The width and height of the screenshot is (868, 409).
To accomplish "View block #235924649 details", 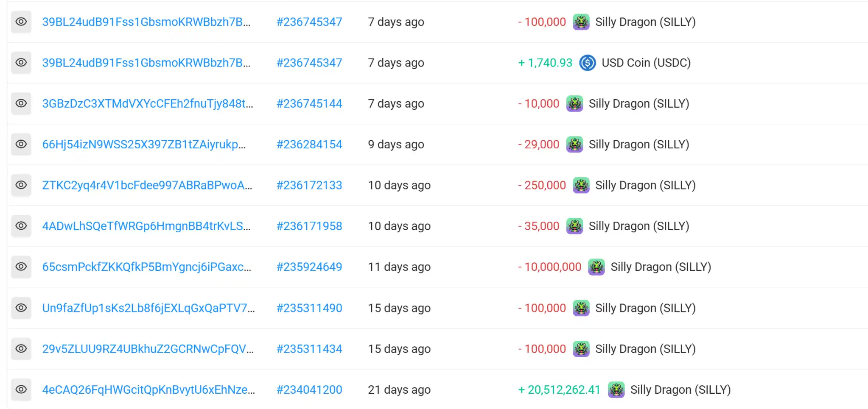I will click(309, 267).
